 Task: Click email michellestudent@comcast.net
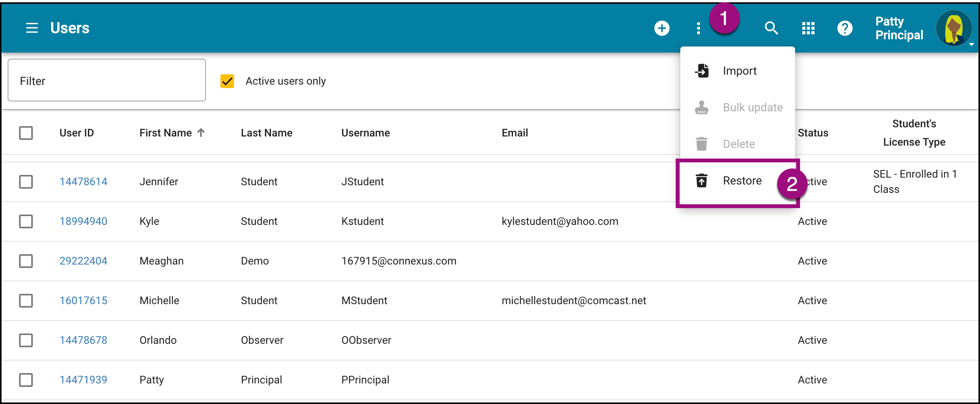click(x=574, y=301)
